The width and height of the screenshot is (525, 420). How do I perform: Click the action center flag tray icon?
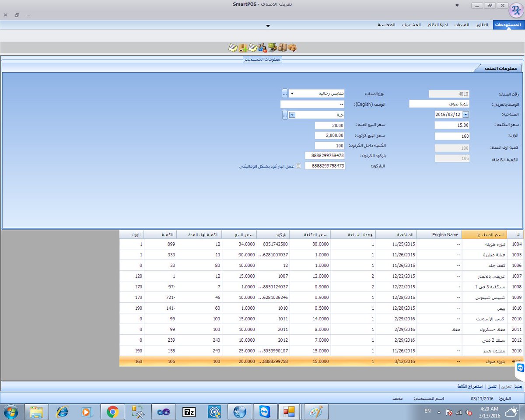tap(449, 412)
